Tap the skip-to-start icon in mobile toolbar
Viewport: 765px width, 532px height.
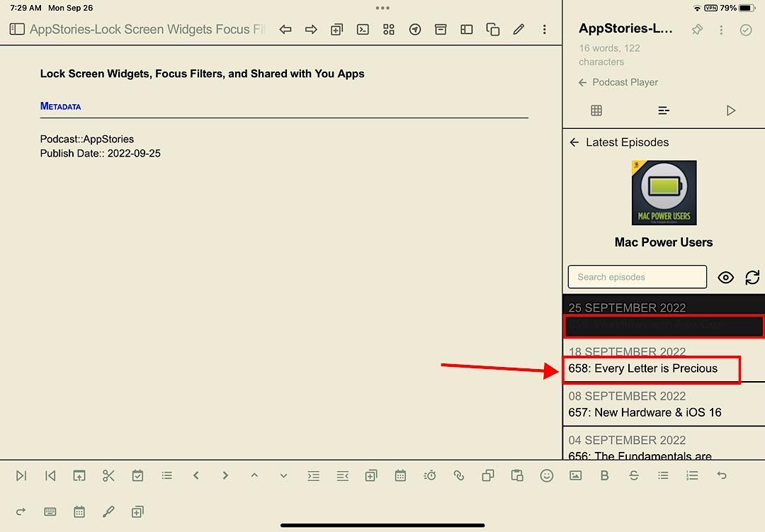50,475
